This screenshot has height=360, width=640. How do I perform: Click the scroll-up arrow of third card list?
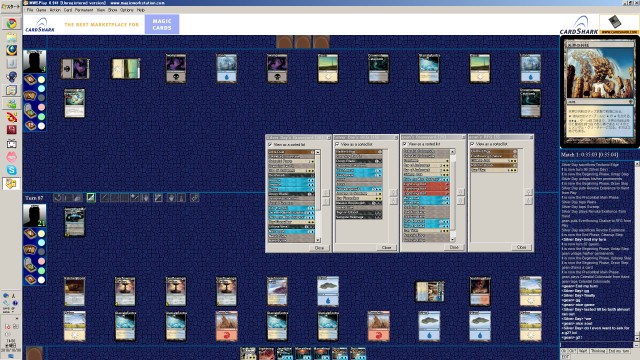click(452, 151)
